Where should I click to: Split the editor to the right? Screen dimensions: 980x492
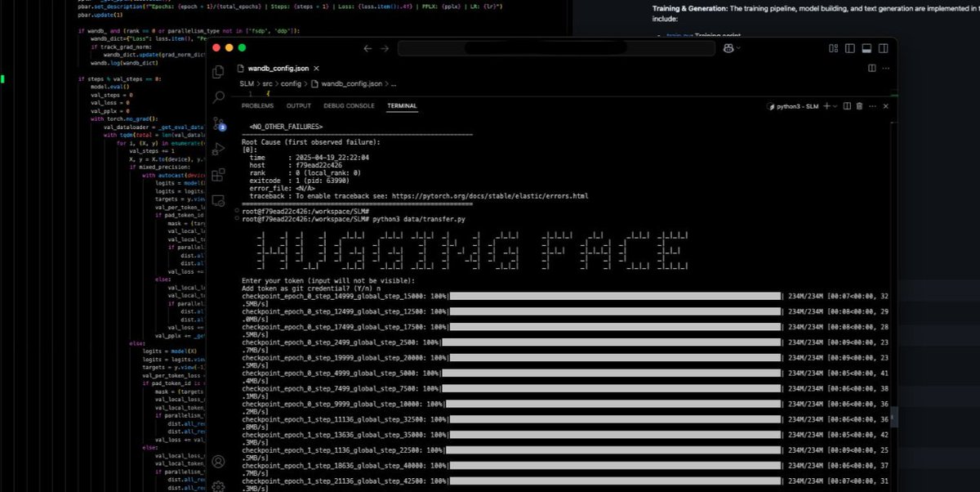click(872, 69)
